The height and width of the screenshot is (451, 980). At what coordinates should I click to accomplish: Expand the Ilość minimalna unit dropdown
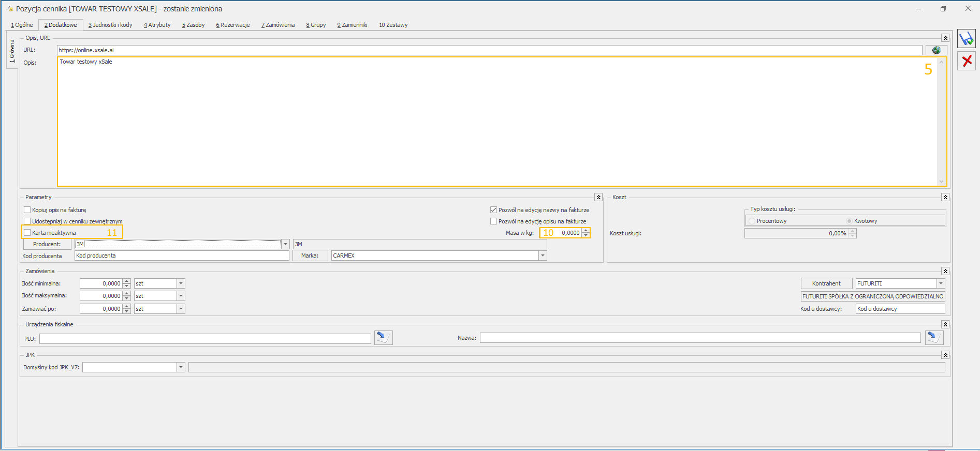click(x=181, y=283)
